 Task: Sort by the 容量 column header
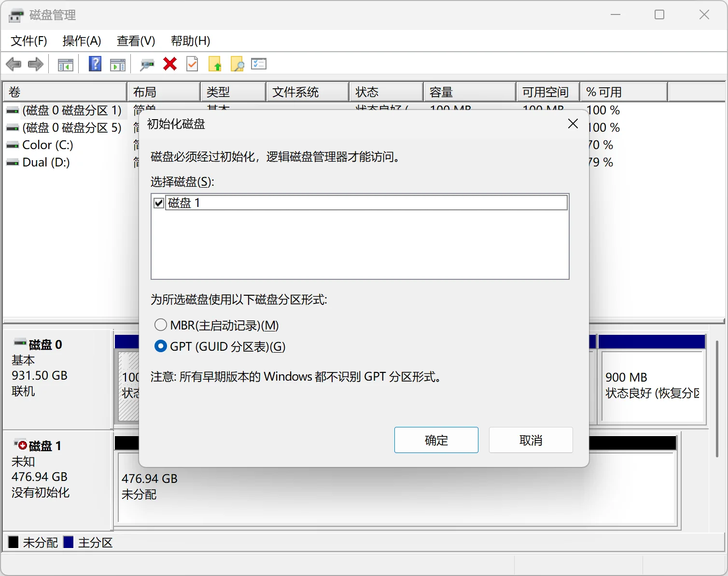470,92
